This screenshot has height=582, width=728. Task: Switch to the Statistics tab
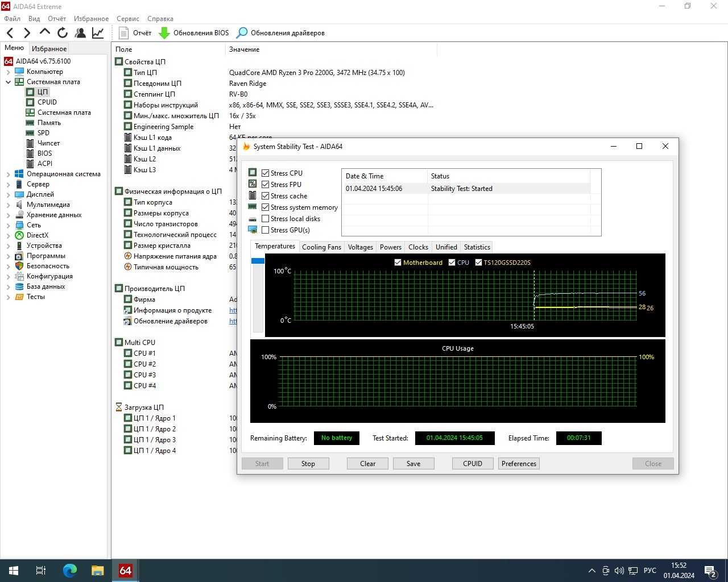click(x=477, y=247)
